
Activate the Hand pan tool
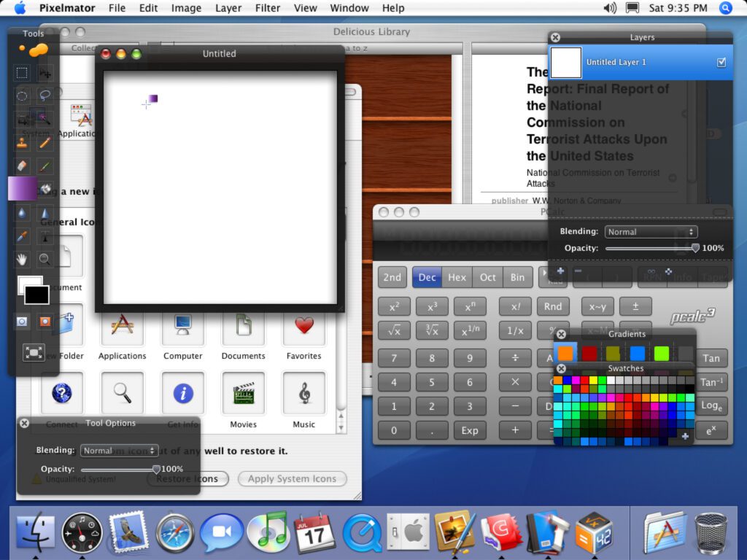(23, 259)
